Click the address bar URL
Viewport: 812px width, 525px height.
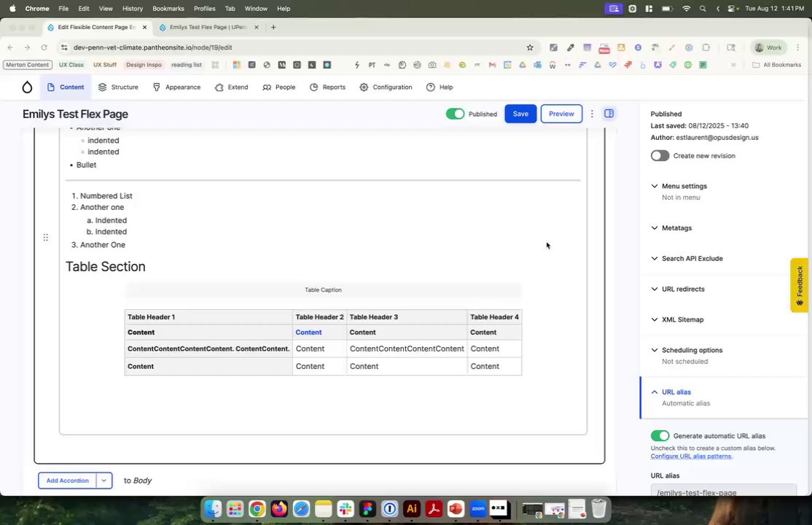pyautogui.click(x=153, y=47)
